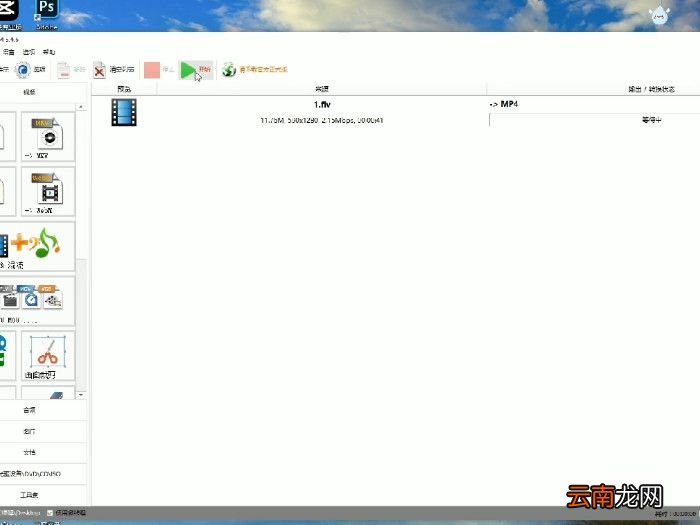Click the Options gear icon in toolbar
This screenshot has height=525, width=700.
coord(23,70)
